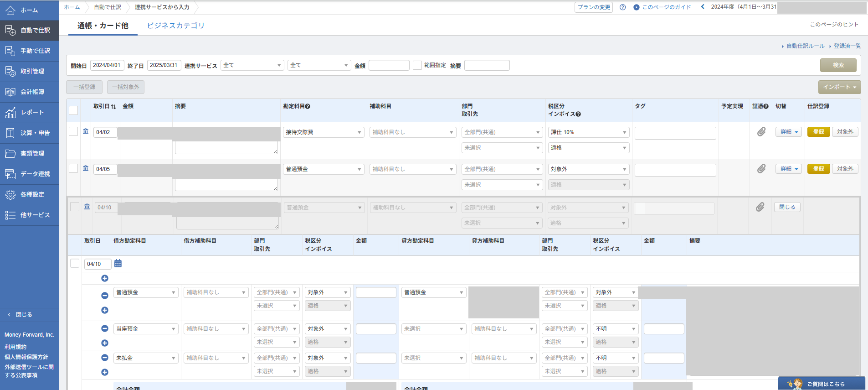Check the detail entry checkbox beside 04/10 date
The image size is (868, 390).
pos(75,263)
